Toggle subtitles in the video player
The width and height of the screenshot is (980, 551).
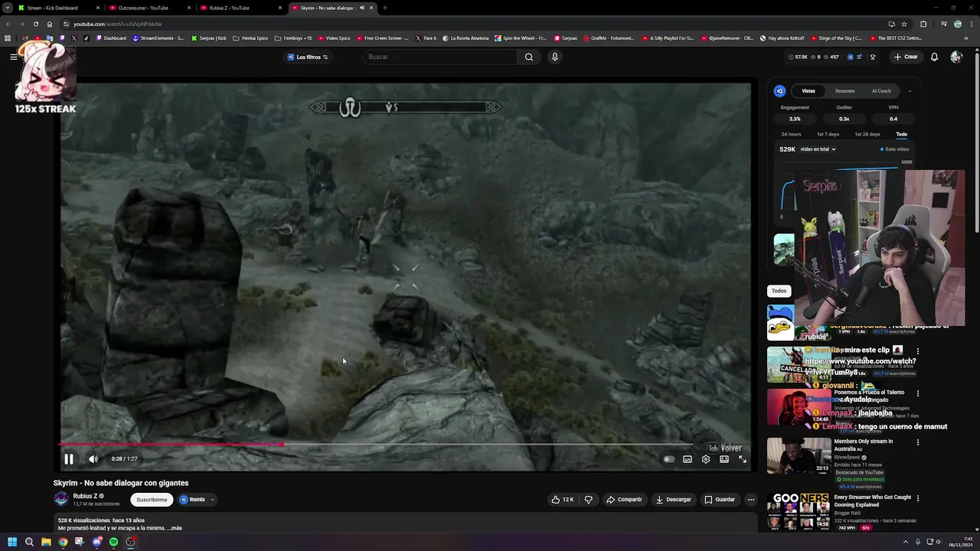(688, 459)
